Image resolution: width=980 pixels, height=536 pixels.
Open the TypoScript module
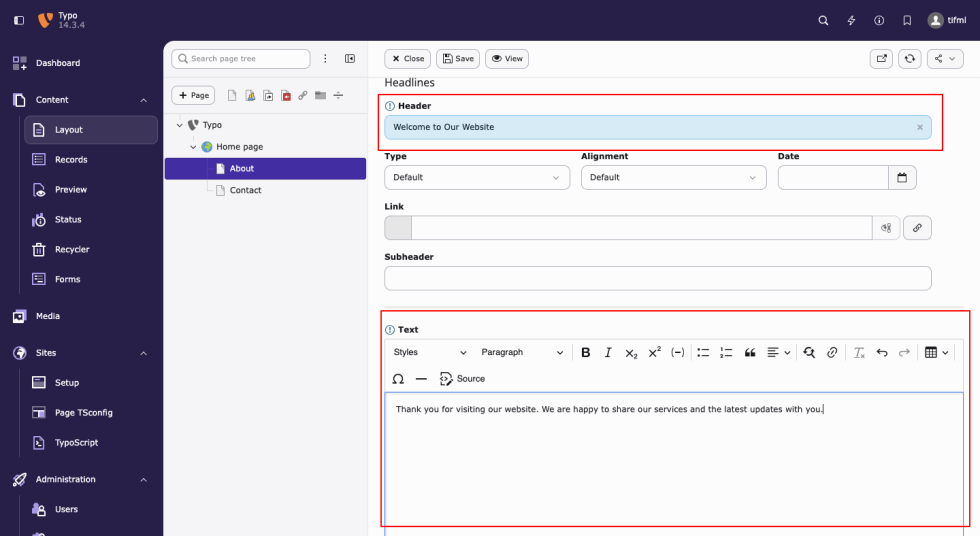pos(91,443)
